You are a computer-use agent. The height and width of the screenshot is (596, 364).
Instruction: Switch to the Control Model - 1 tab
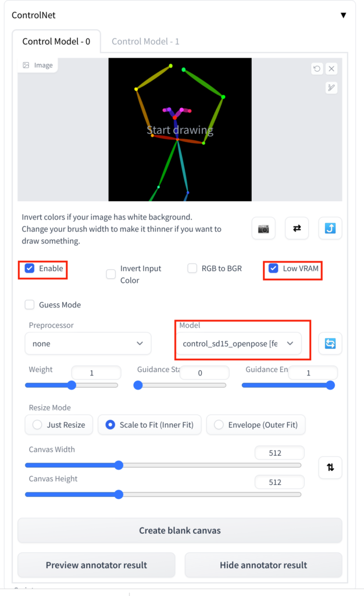[x=145, y=41]
